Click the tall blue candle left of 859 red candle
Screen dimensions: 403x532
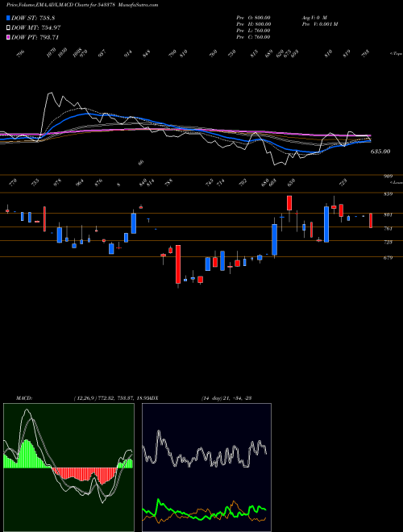click(274, 239)
